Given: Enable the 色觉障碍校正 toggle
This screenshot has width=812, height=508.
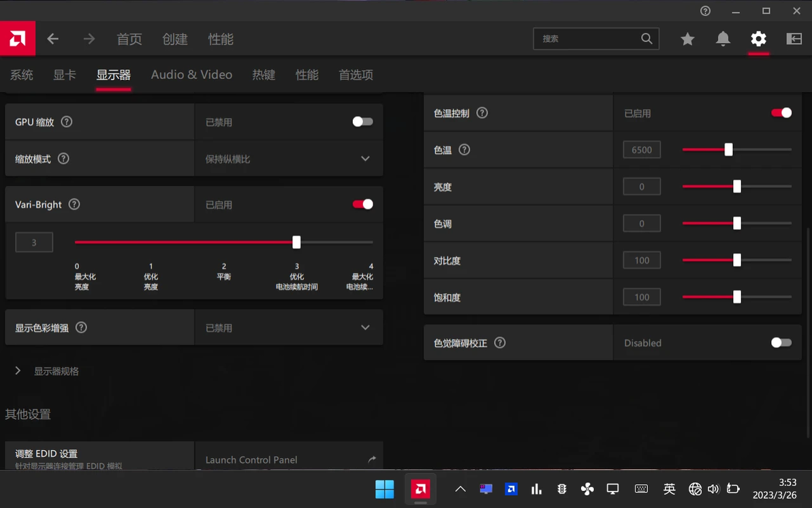Looking at the screenshot, I should tap(781, 342).
